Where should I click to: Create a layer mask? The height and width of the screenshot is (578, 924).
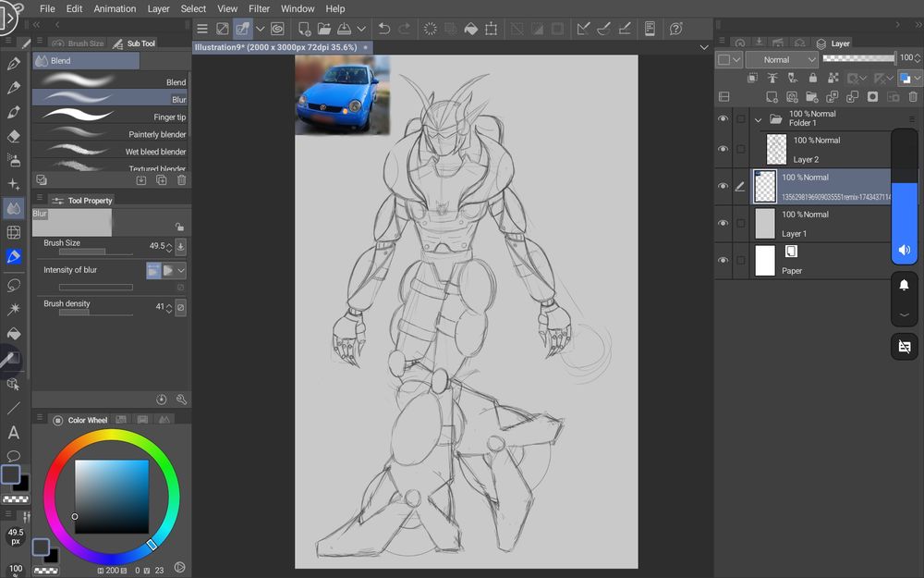873,97
